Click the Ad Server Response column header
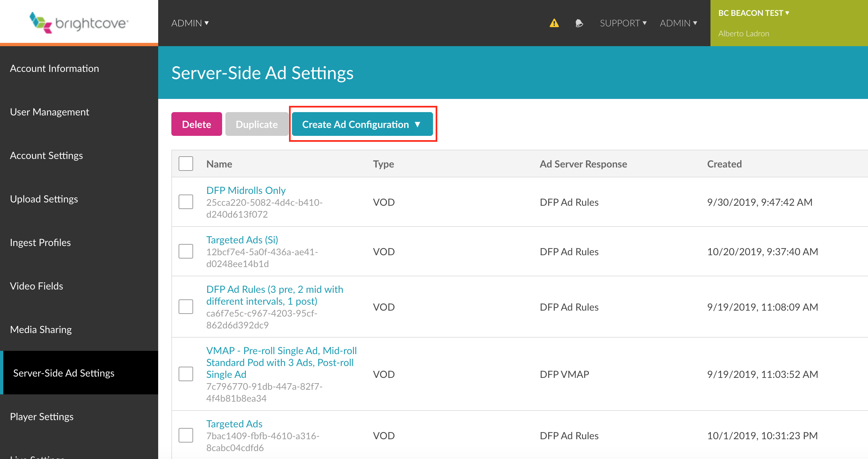Image resolution: width=868 pixels, height=459 pixels. pyautogui.click(x=583, y=164)
